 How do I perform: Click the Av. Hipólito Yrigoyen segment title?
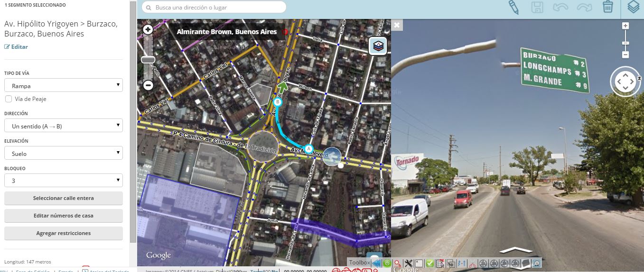pos(61,29)
